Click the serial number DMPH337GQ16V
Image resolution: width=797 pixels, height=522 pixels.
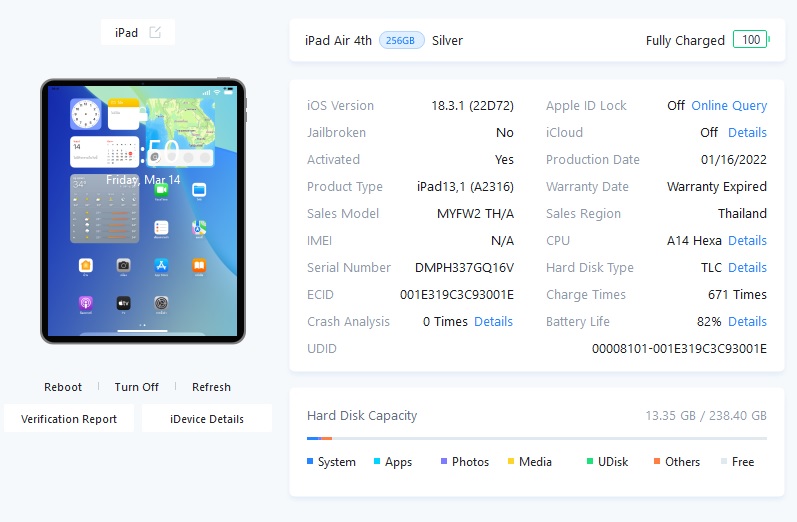[x=464, y=267]
